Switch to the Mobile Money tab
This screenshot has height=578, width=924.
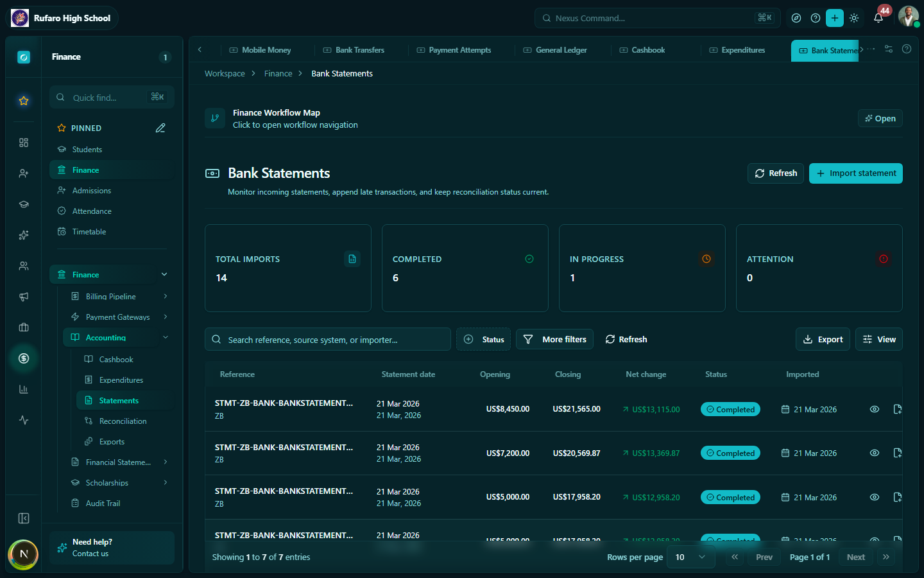point(260,49)
